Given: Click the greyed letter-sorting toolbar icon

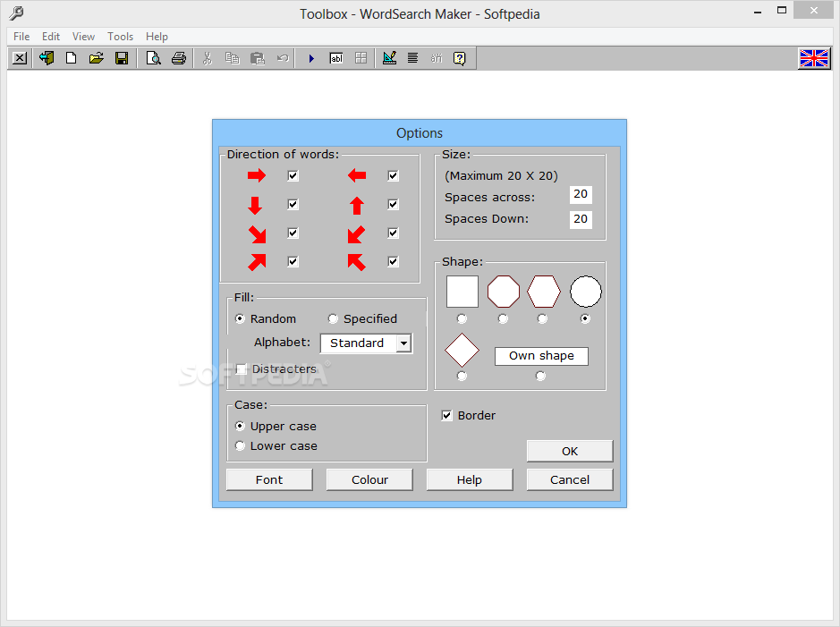Looking at the screenshot, I should [437, 58].
